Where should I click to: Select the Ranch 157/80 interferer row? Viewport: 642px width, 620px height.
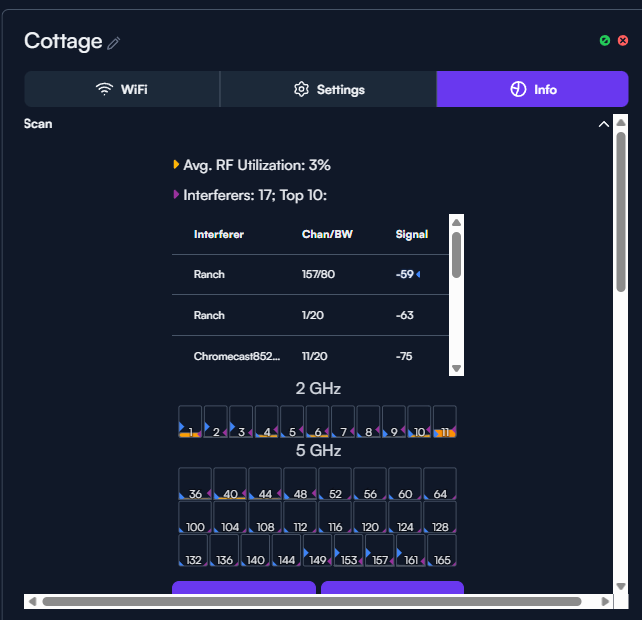310,274
